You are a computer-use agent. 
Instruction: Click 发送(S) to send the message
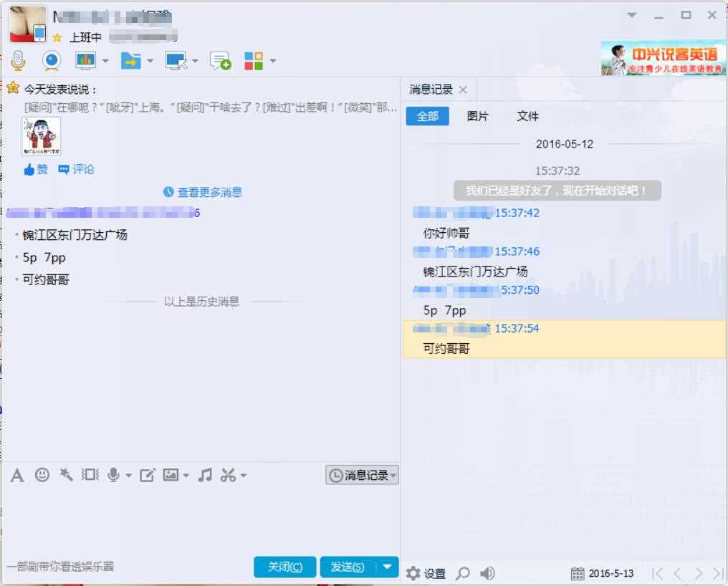[348, 567]
